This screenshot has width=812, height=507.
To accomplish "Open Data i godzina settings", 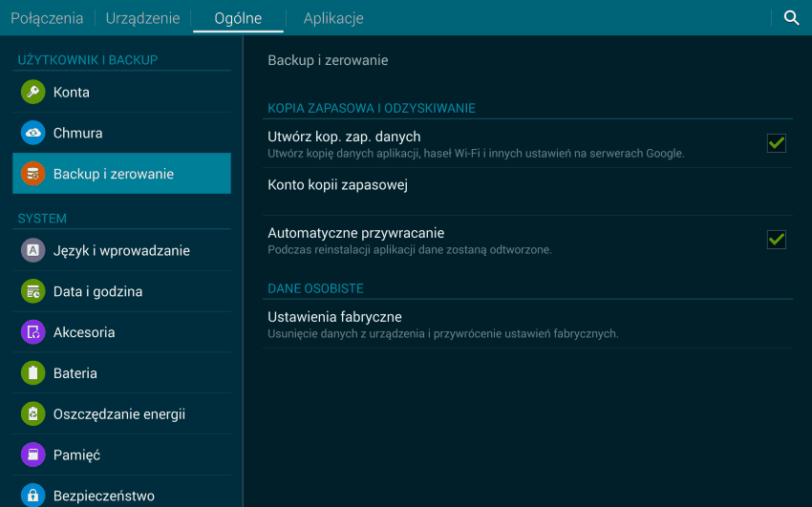I will (121, 291).
